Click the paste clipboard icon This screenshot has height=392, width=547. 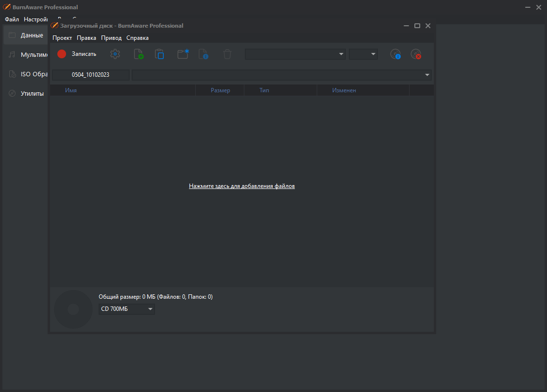click(x=159, y=54)
